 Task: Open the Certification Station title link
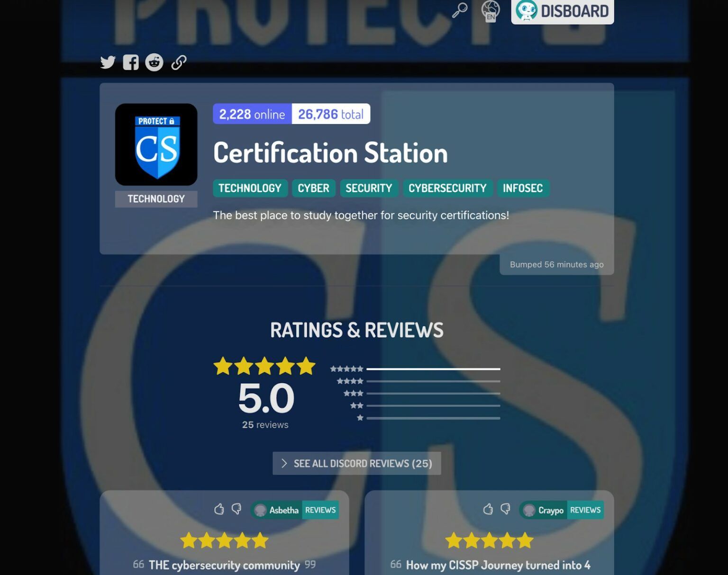(x=330, y=153)
